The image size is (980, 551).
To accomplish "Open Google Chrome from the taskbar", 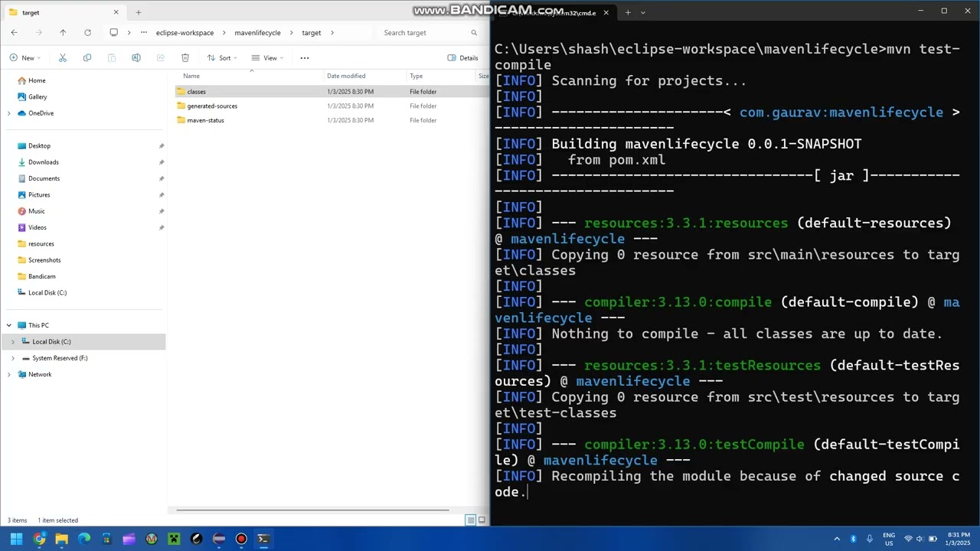I will [x=39, y=539].
